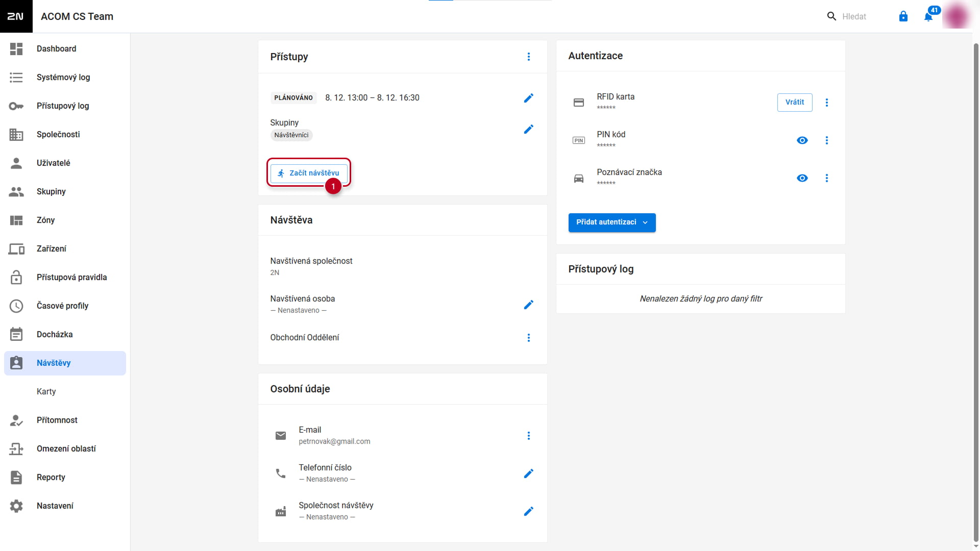The image size is (980, 551).
Task: Click the Omezení oblastí icon
Action: coord(16,449)
